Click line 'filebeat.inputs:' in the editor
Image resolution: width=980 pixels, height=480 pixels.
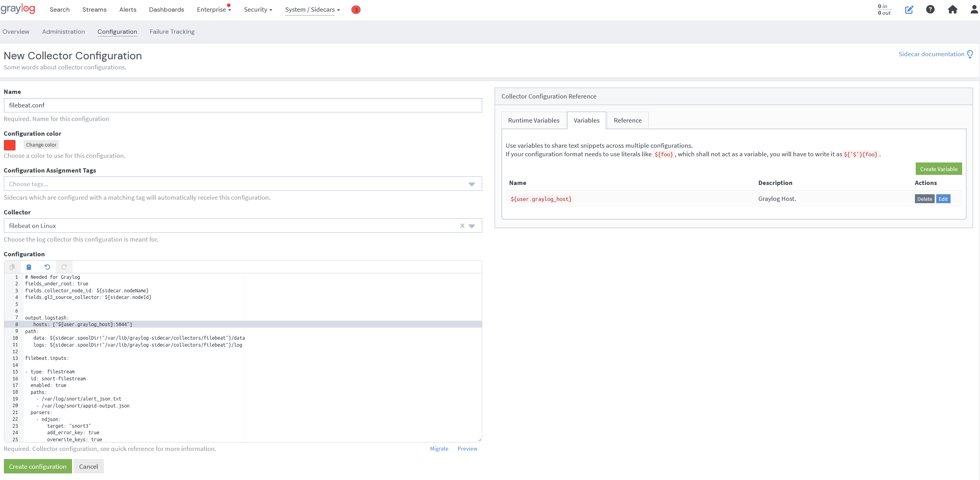point(47,358)
